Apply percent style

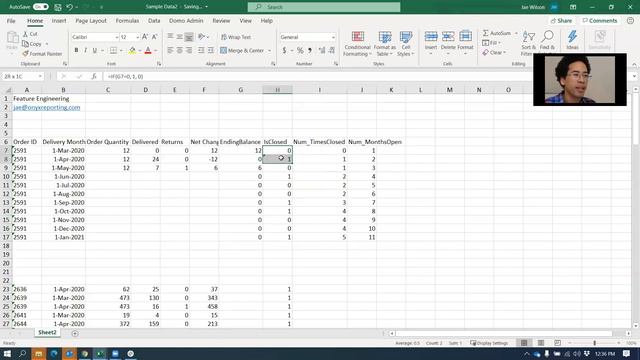(300, 50)
